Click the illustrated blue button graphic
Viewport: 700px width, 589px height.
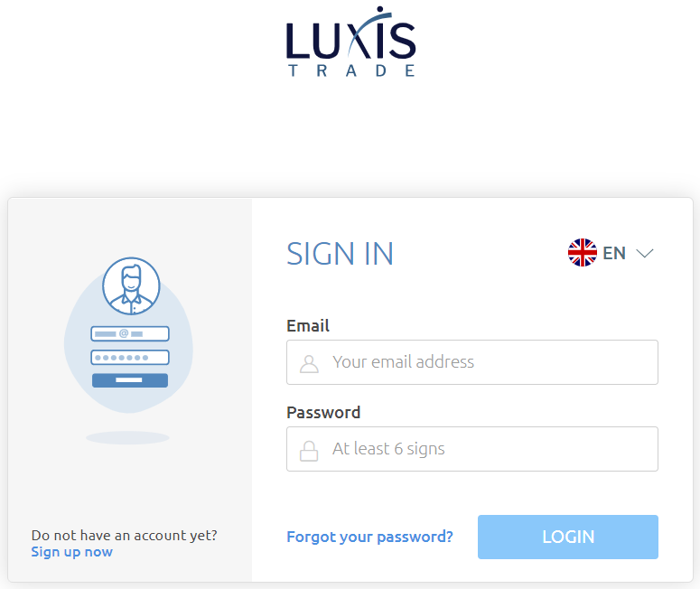(130, 380)
